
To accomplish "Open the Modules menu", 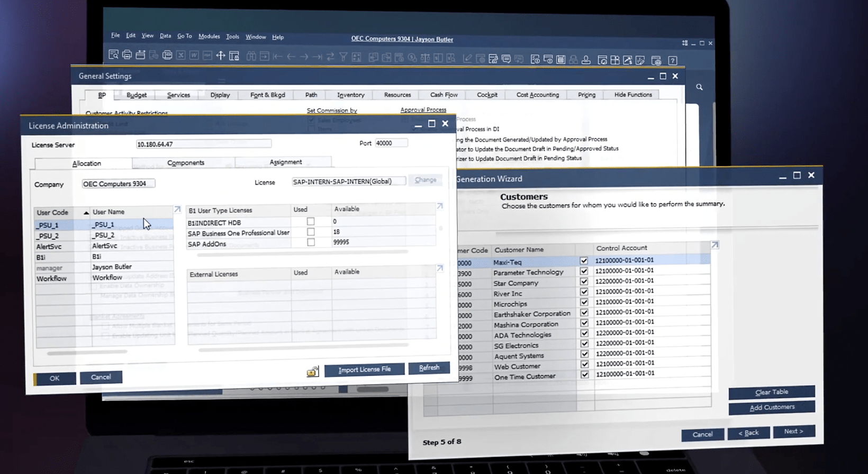I will pyautogui.click(x=209, y=37).
